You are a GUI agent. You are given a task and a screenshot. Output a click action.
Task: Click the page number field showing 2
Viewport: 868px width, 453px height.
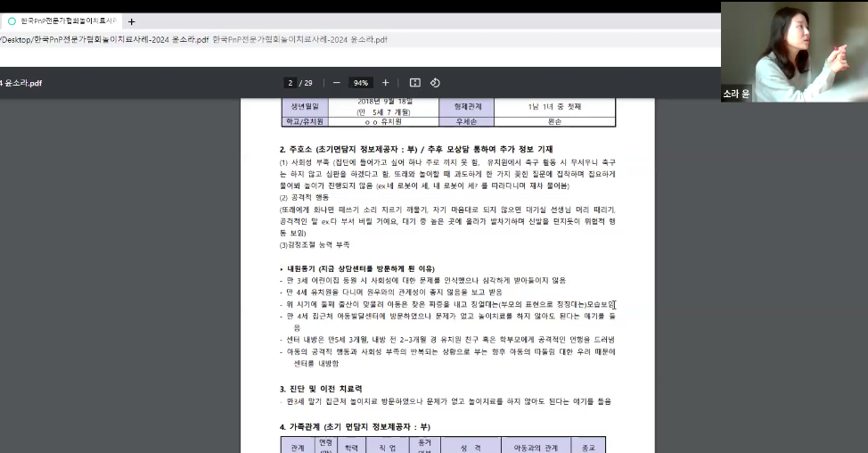tap(290, 83)
